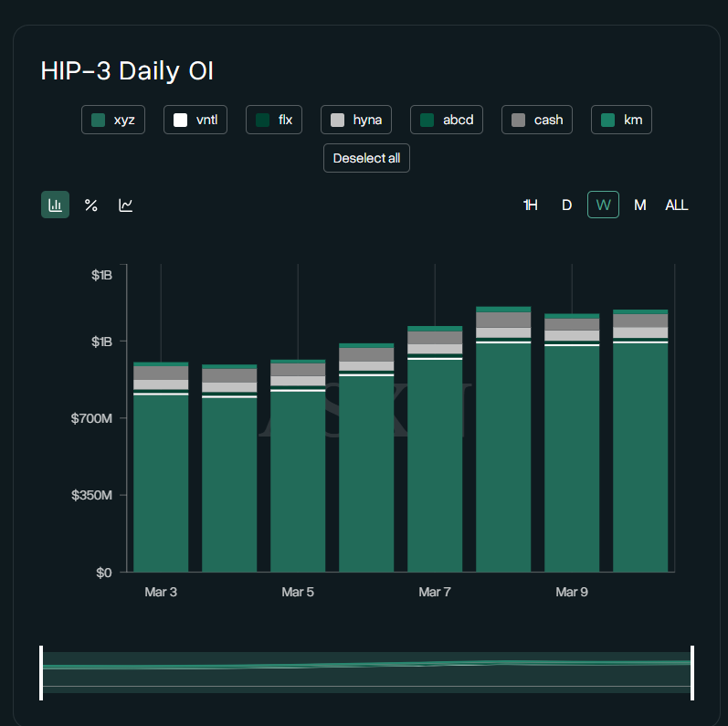Toggle the abcd series legend
Screen dimensions: 728x726
coord(447,120)
